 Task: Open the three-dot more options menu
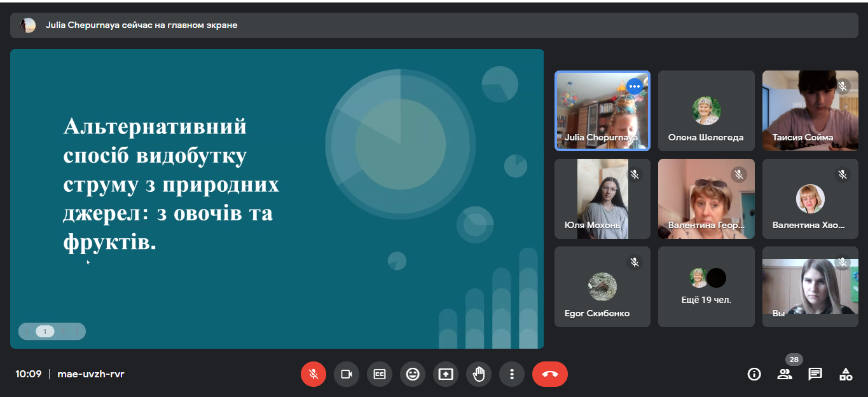[512, 374]
